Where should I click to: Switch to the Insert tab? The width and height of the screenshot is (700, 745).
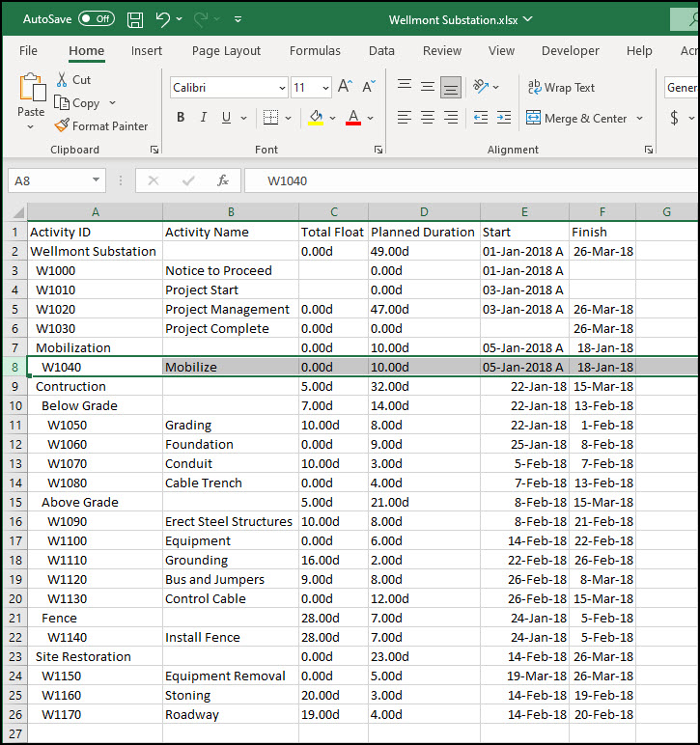pyautogui.click(x=147, y=51)
